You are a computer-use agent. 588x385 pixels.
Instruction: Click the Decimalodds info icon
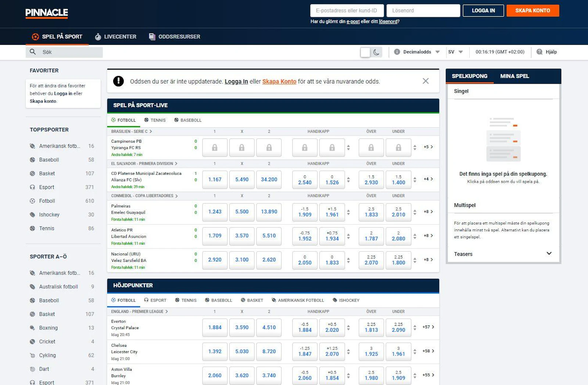click(397, 52)
